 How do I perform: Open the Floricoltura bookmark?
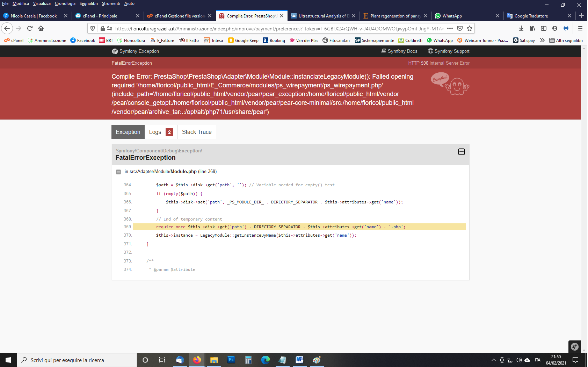tap(131, 40)
